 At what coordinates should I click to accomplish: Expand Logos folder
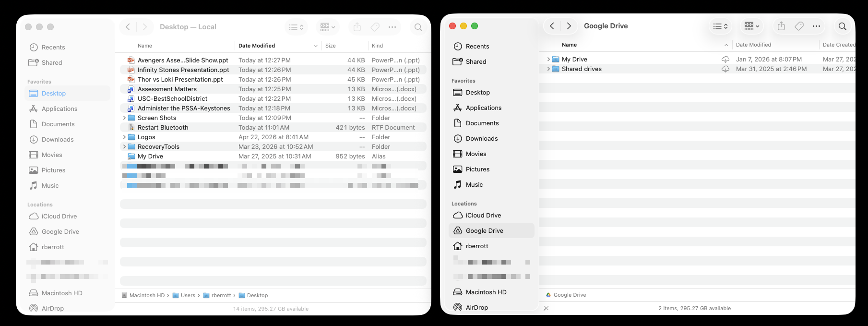124,137
